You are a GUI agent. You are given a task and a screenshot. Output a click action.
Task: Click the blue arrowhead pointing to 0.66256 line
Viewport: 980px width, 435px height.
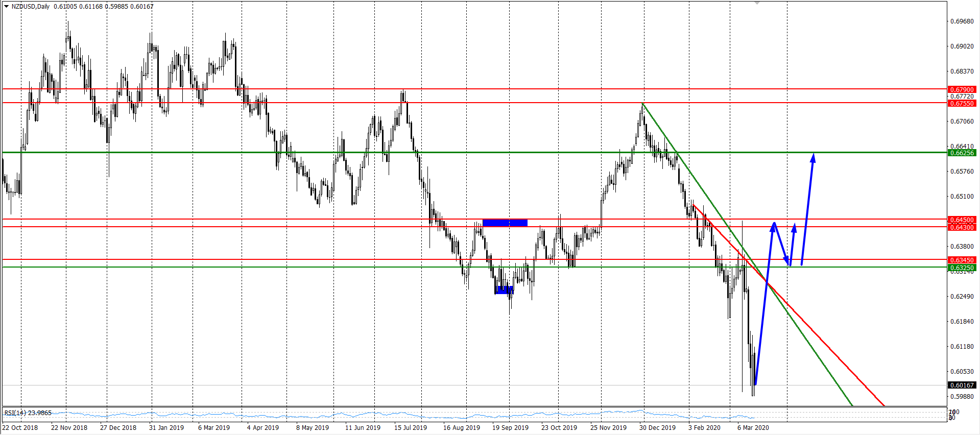coord(813,157)
